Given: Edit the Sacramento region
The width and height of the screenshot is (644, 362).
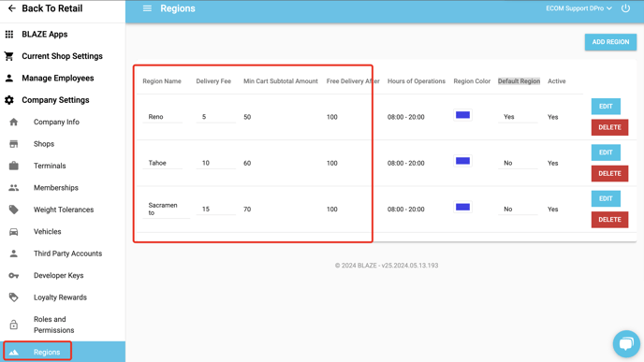Looking at the screenshot, I should (x=606, y=198).
